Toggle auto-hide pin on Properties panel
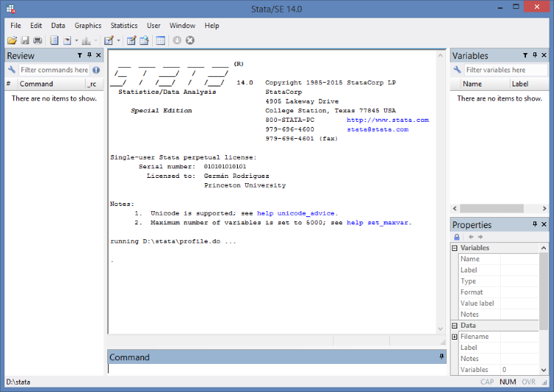Image resolution: width=554 pixels, height=392 pixels. point(535,224)
